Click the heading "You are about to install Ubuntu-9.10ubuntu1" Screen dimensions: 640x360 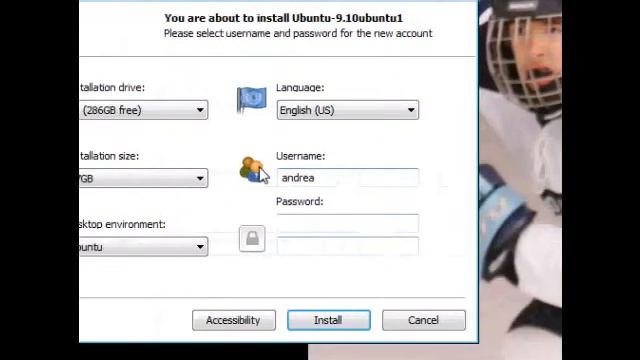284,18
